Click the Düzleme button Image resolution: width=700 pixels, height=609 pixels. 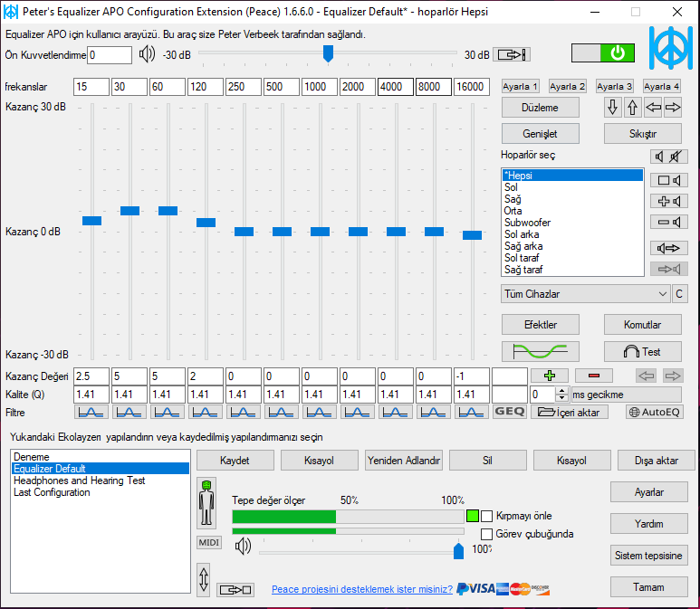click(541, 108)
